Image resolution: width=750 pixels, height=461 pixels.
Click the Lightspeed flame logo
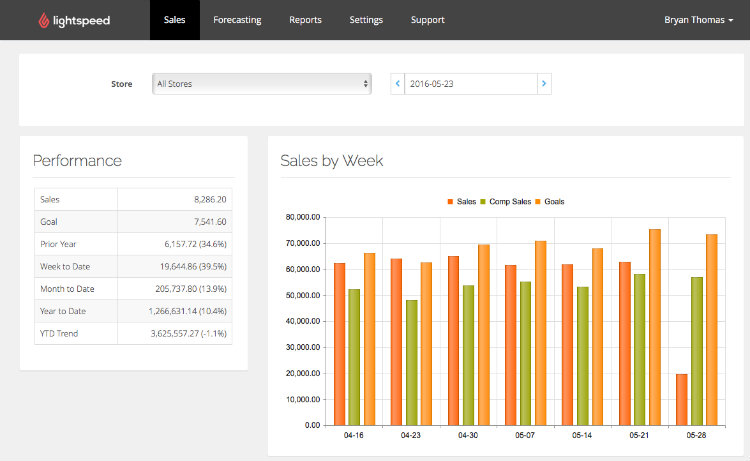(44, 20)
